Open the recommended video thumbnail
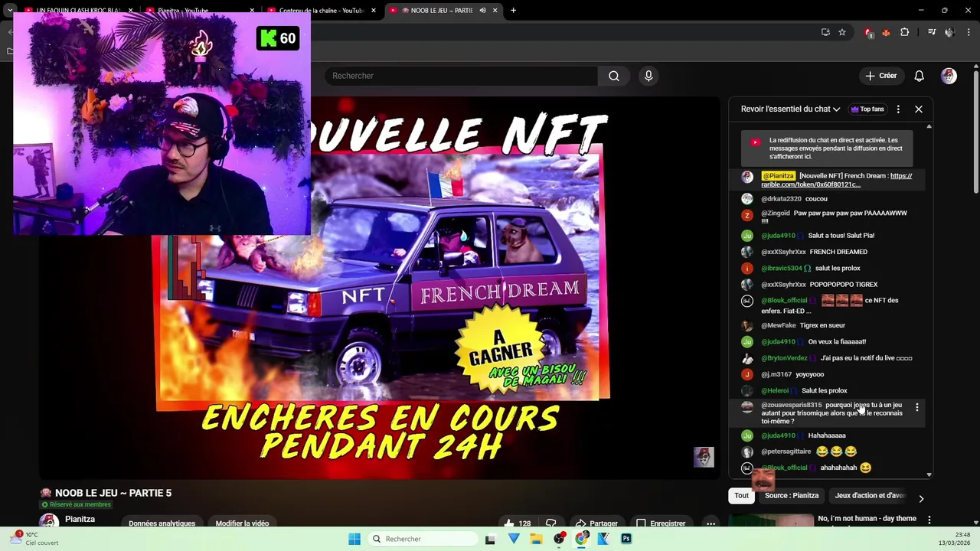This screenshot has width=980, height=551. pyautogui.click(x=770, y=521)
